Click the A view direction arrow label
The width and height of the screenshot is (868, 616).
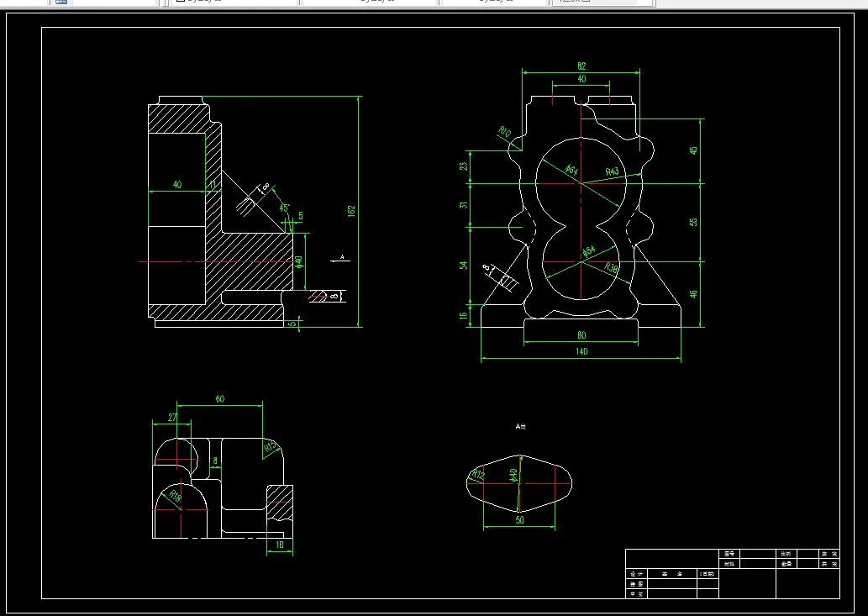point(342,257)
